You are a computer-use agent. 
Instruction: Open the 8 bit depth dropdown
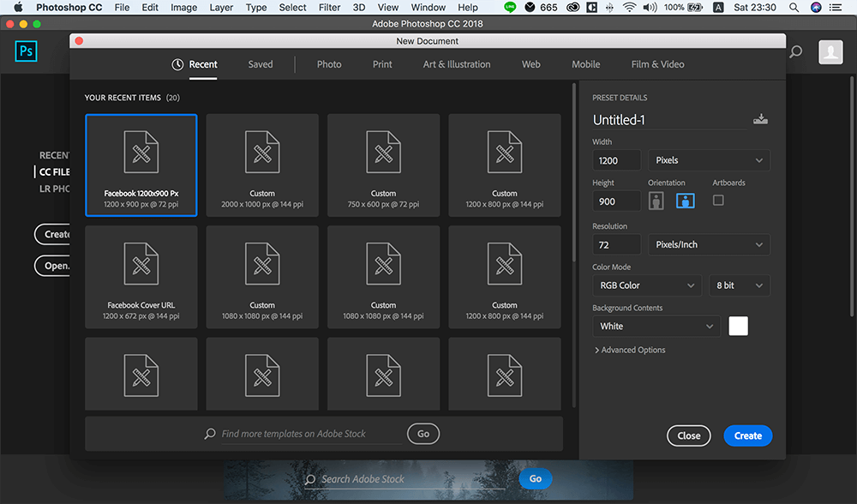tap(739, 285)
